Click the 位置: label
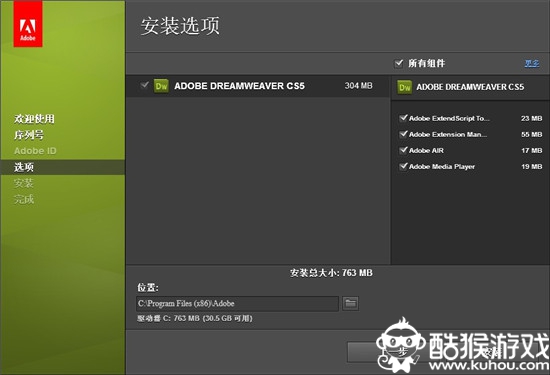This screenshot has height=375, width=550. coord(148,288)
